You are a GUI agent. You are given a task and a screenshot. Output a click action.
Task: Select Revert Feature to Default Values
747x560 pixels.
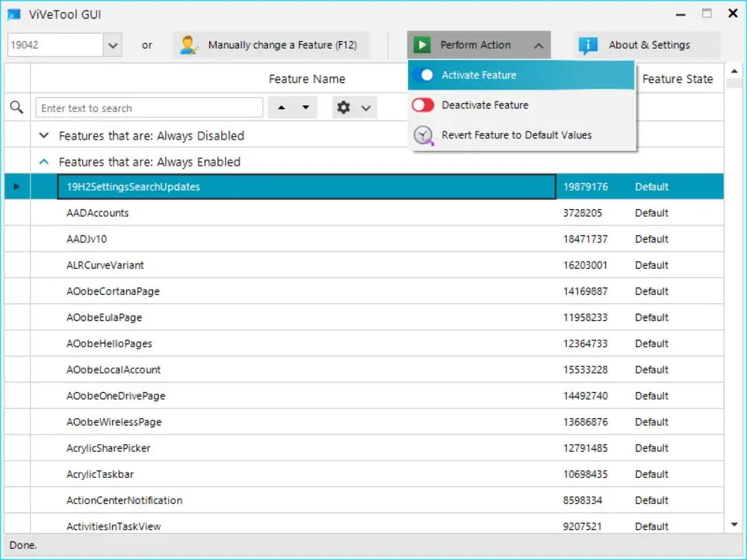(516, 135)
